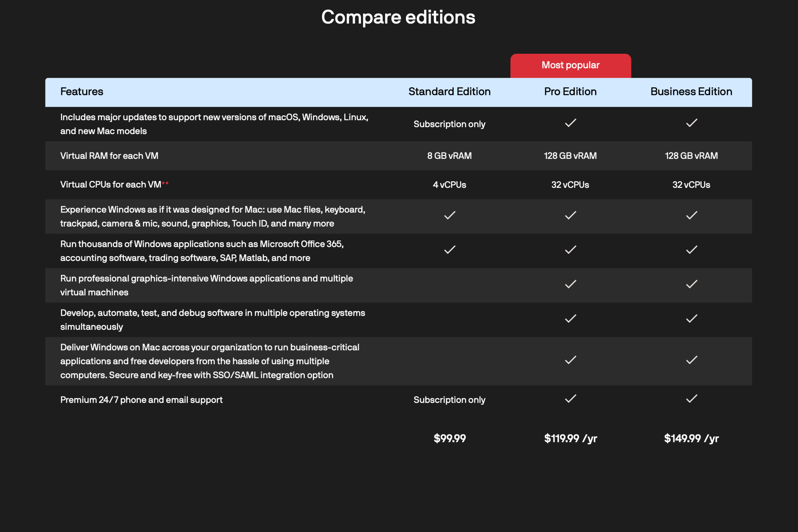Click Pro Edition checkmark for major updates row

570,123
